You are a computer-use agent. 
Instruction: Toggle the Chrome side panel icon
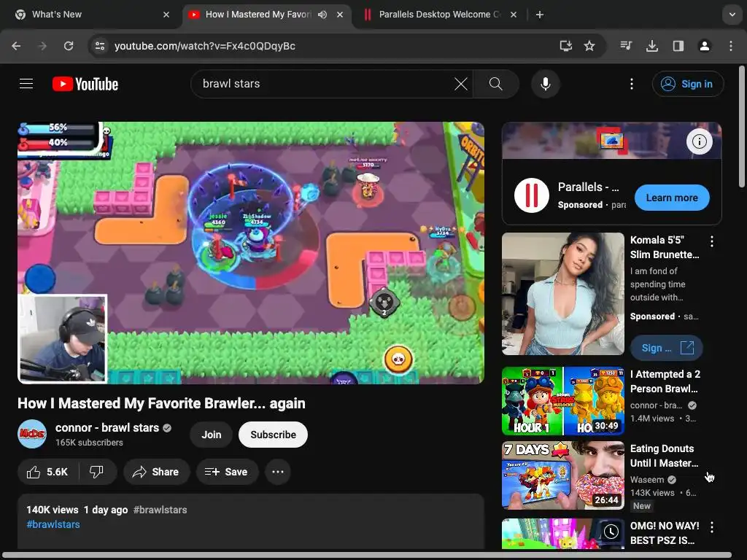click(678, 46)
